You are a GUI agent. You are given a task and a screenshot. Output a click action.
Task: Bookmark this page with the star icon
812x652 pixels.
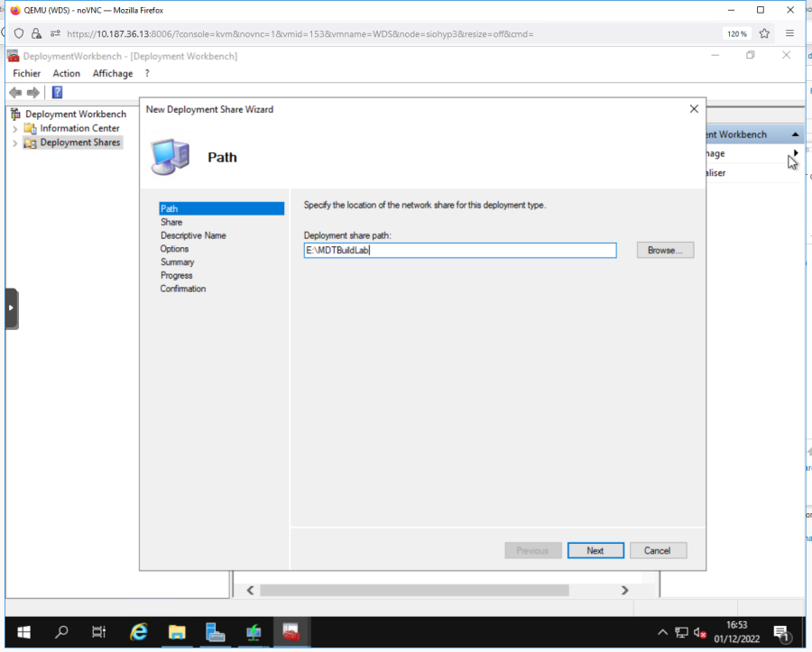[764, 33]
